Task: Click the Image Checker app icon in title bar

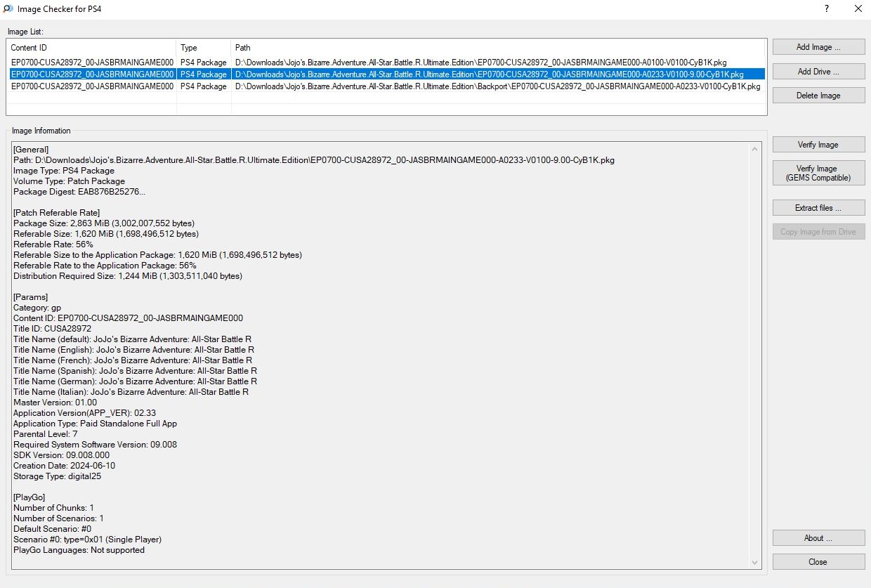Action: coord(8,9)
